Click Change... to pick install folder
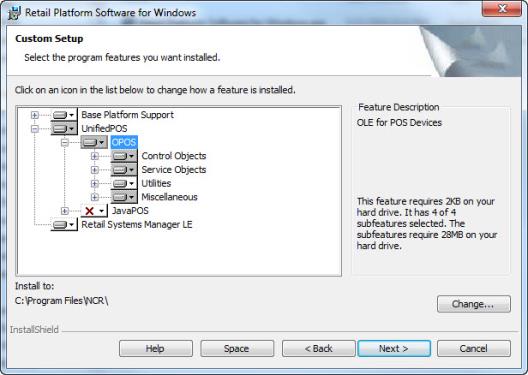Viewport: 528px width, 375px height. [x=474, y=304]
